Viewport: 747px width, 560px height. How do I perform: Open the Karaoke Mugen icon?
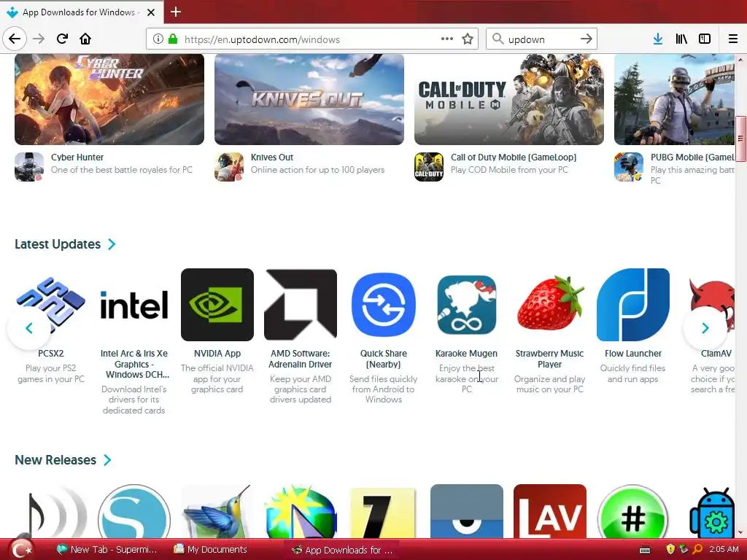(x=467, y=304)
